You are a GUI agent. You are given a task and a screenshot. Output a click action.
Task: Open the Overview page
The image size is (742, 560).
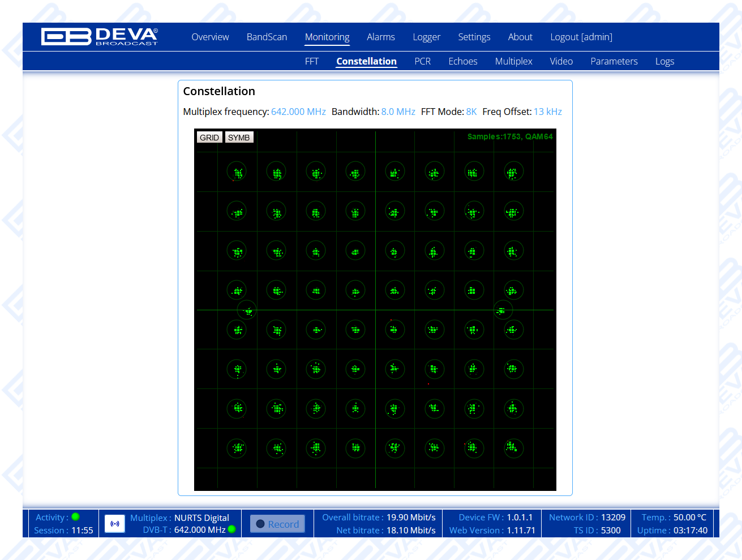(210, 37)
